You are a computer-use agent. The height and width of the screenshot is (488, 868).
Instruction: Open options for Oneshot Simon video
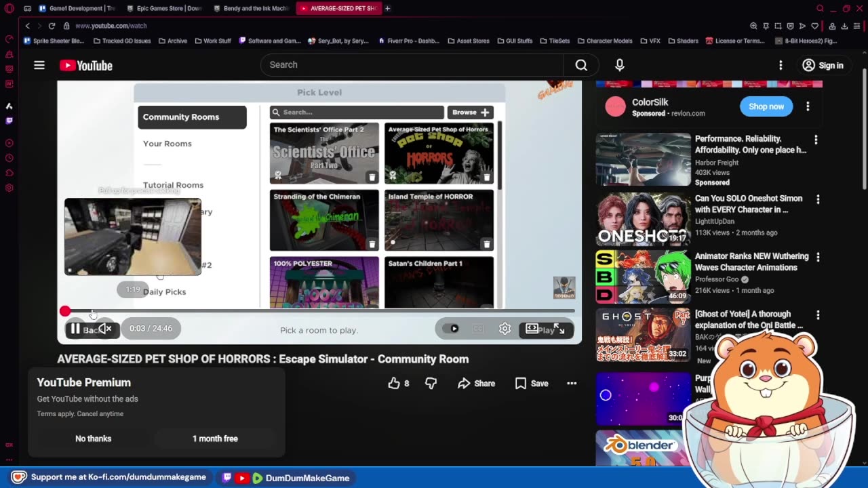818,199
